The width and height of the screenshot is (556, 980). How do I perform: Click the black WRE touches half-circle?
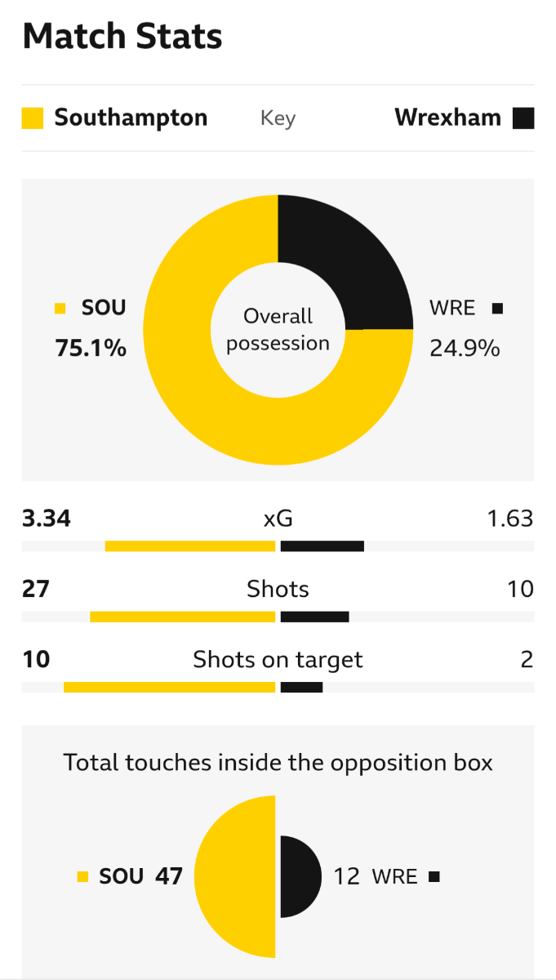[301, 876]
